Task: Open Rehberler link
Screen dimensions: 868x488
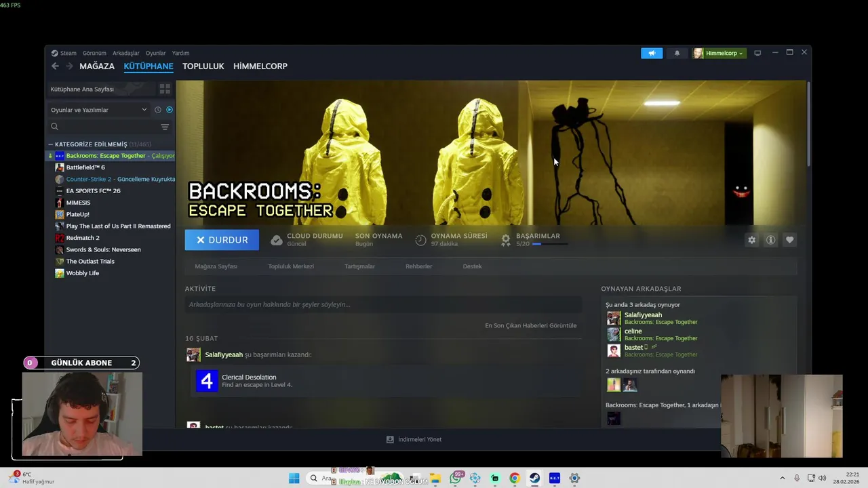Action: click(x=418, y=266)
